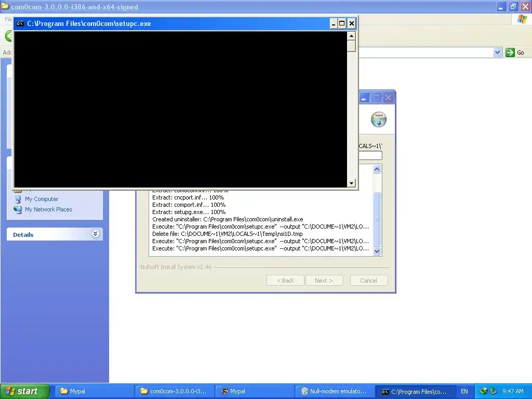Click the folder icon in Explorer title bar

(x=5, y=6)
